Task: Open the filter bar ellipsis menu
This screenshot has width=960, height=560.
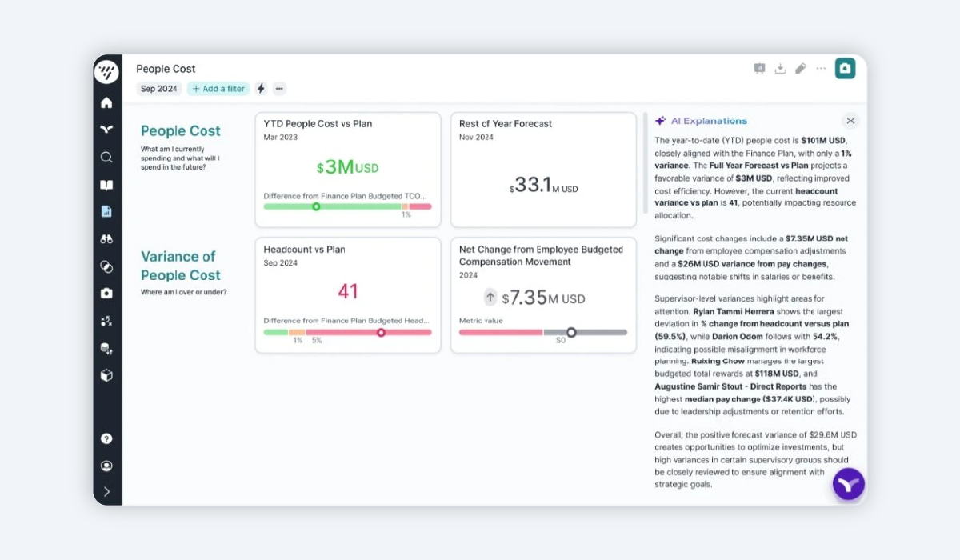Action: [279, 89]
